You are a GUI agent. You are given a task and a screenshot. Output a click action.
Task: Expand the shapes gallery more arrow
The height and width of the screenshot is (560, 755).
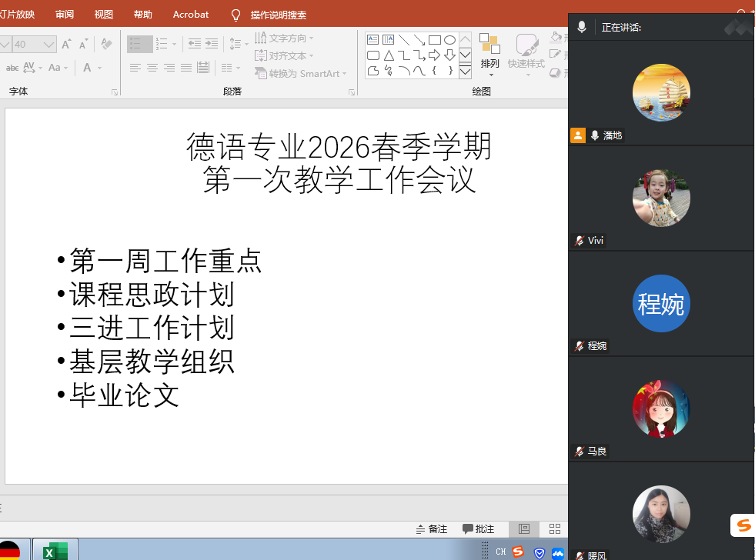click(x=465, y=72)
